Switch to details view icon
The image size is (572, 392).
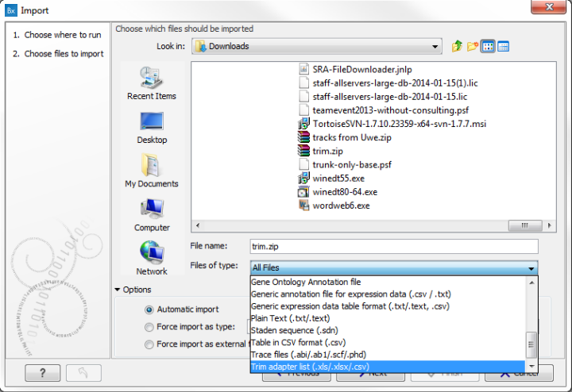pos(504,47)
